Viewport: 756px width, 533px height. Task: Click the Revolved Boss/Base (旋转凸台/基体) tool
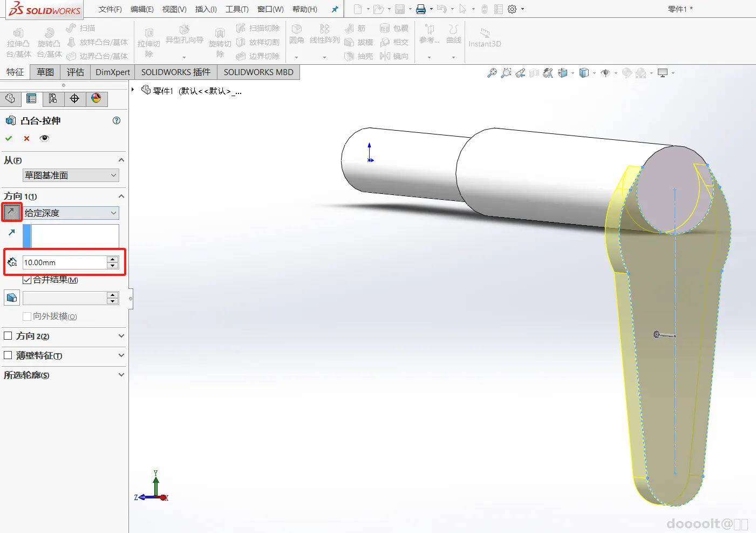coord(49,43)
